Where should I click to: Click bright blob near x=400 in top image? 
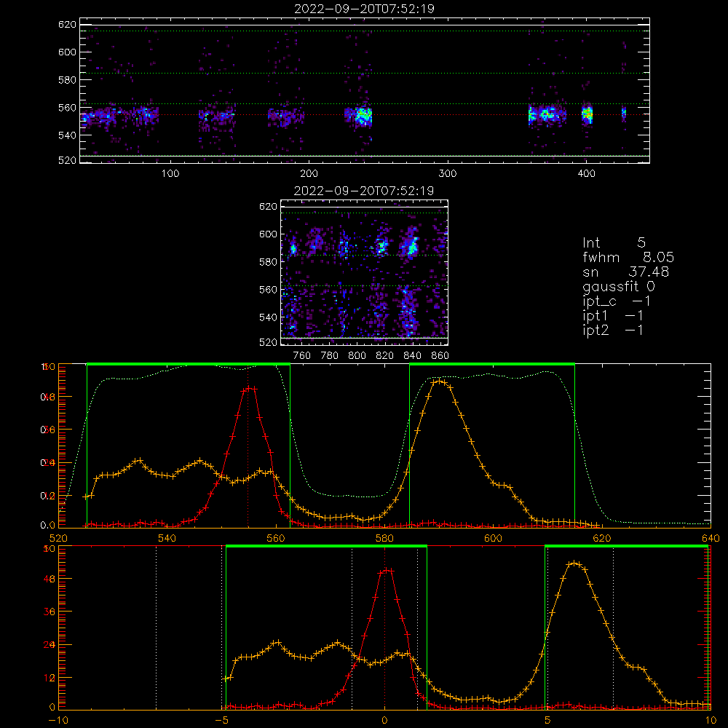(x=587, y=114)
